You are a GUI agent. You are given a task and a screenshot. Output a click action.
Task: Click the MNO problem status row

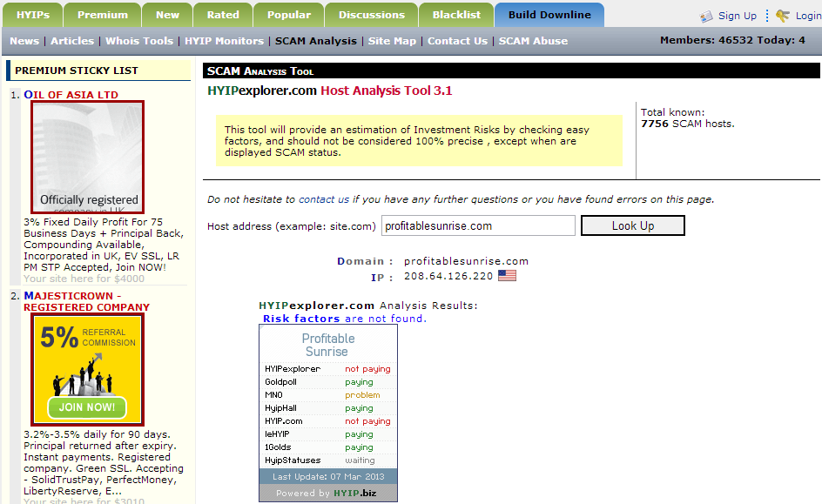(328, 395)
